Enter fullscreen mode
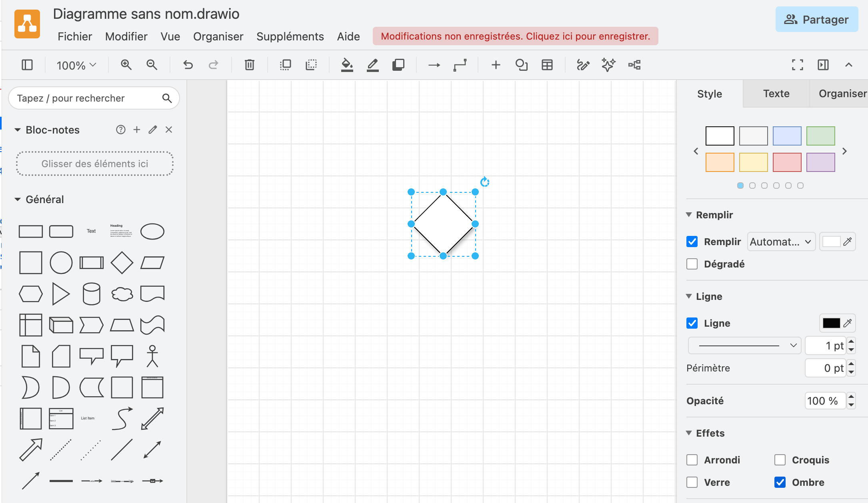The height and width of the screenshot is (503, 868). pos(798,65)
